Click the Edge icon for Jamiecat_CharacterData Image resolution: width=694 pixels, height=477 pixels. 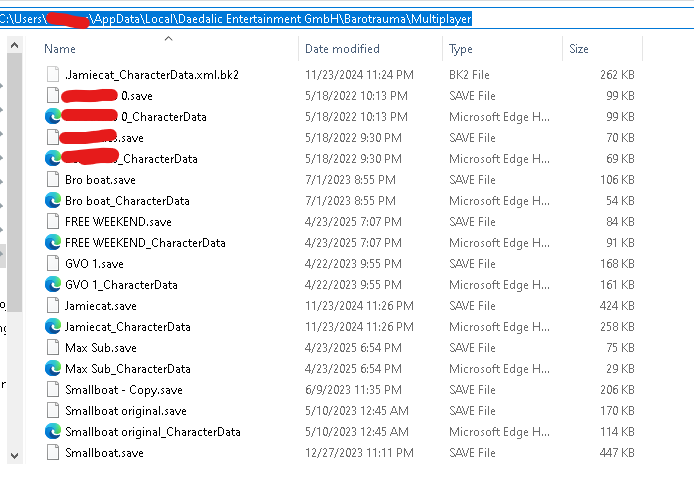coord(53,327)
